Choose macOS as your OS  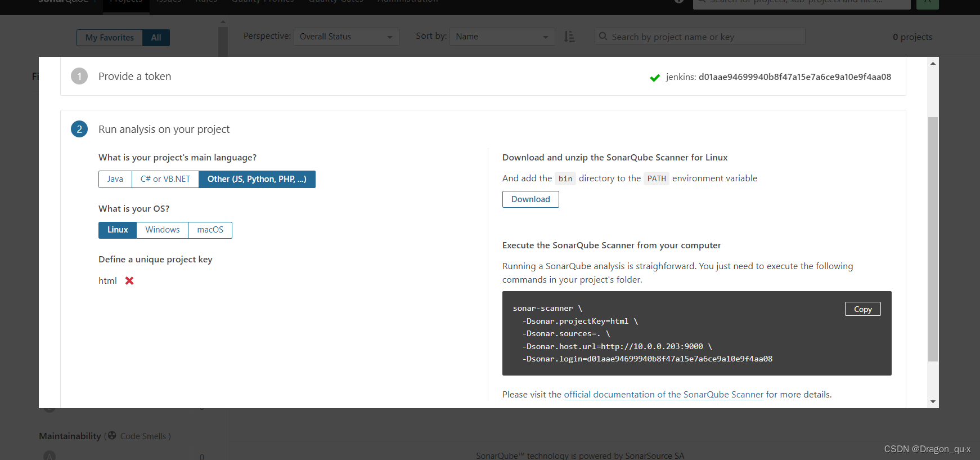point(210,230)
